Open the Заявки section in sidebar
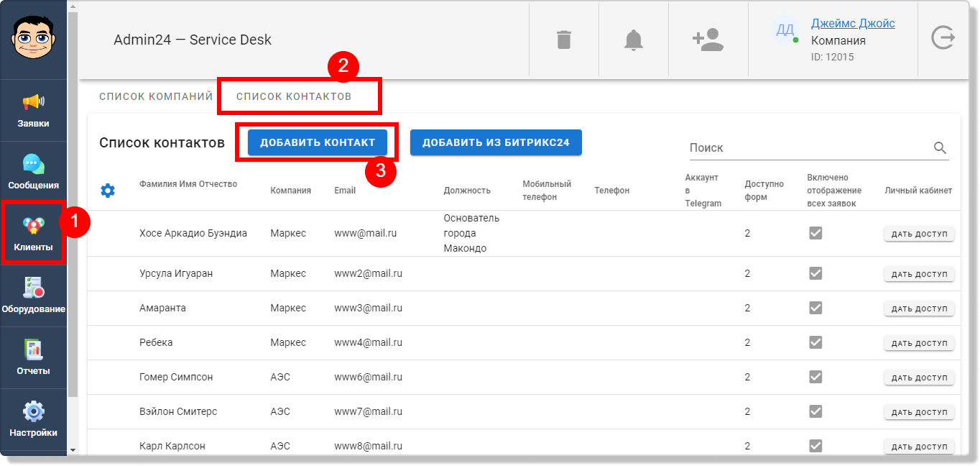The image size is (980, 466). click(34, 110)
